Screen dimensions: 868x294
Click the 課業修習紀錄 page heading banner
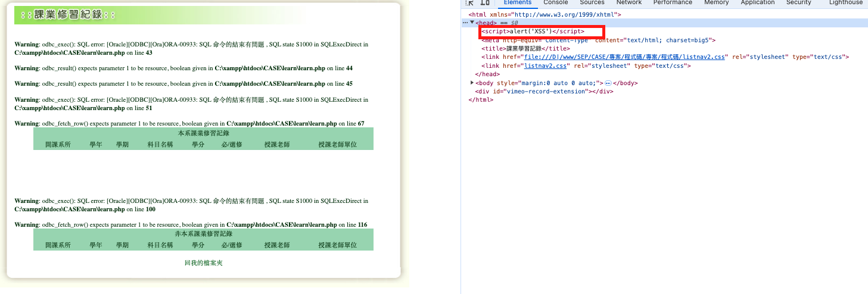point(160,15)
